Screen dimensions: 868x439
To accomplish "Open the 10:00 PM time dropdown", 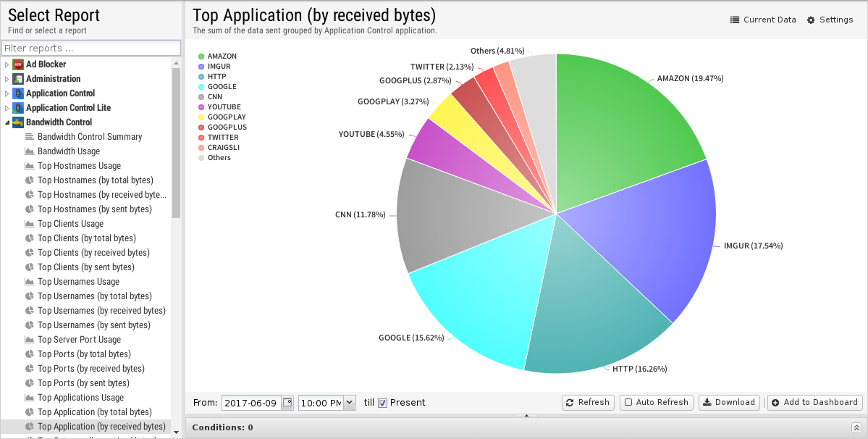I will click(x=350, y=403).
